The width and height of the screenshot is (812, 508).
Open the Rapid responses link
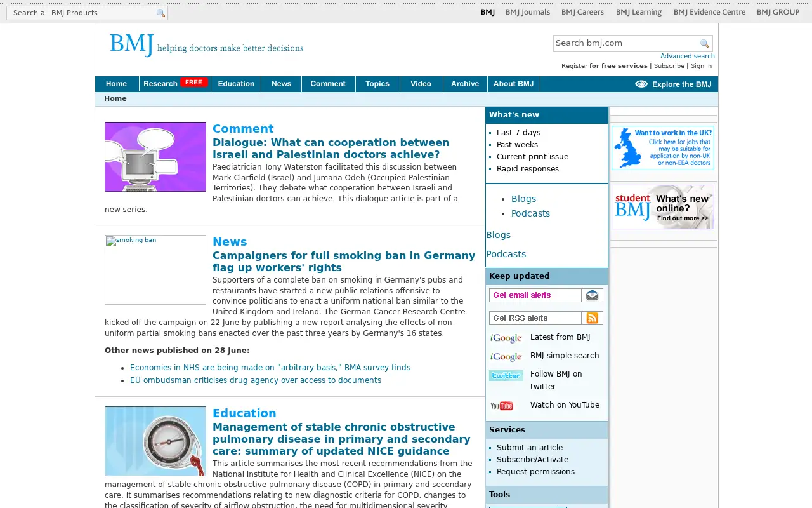tap(528, 169)
